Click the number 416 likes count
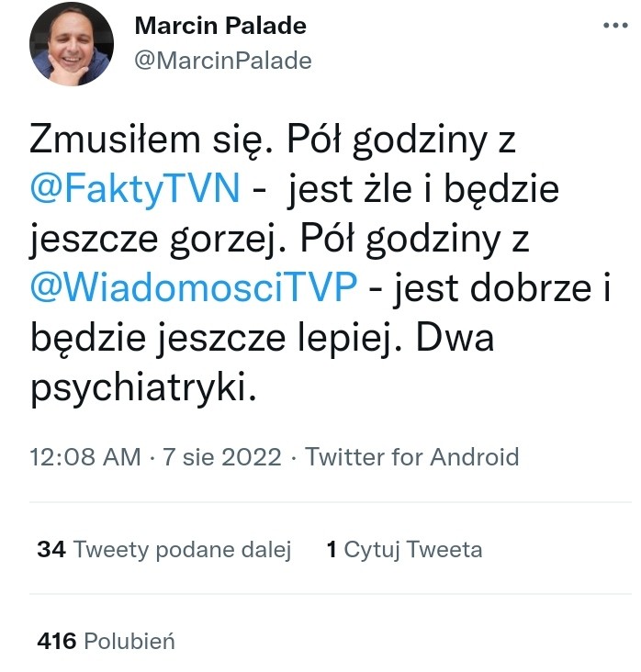The image size is (641, 672). 57,642
